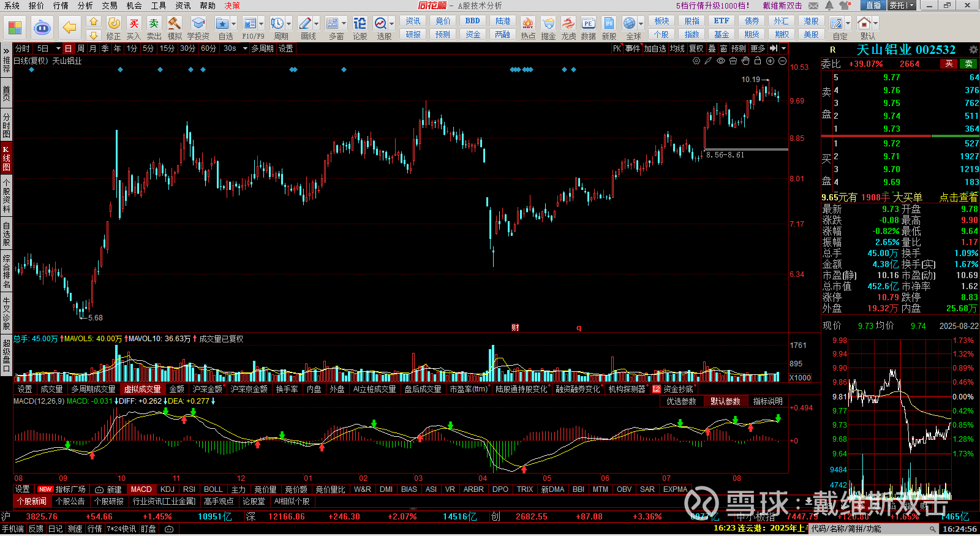Open dropdown arrow next to 全球 icon
This screenshot has width=980, height=536.
(641, 23)
